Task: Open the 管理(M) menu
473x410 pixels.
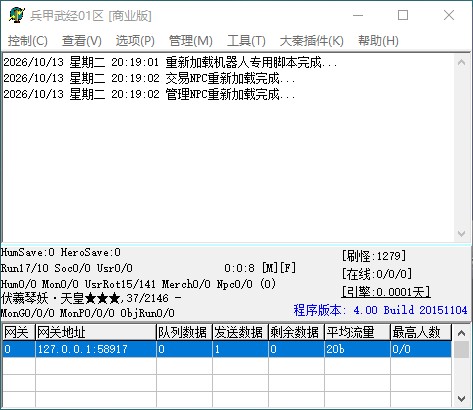Action: point(191,41)
